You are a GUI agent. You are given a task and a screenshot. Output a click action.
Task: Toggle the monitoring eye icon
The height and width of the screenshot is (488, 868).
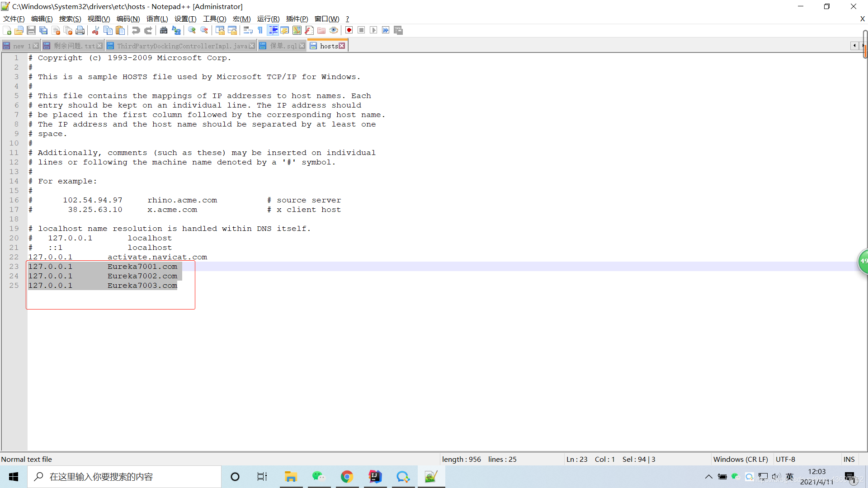point(334,30)
